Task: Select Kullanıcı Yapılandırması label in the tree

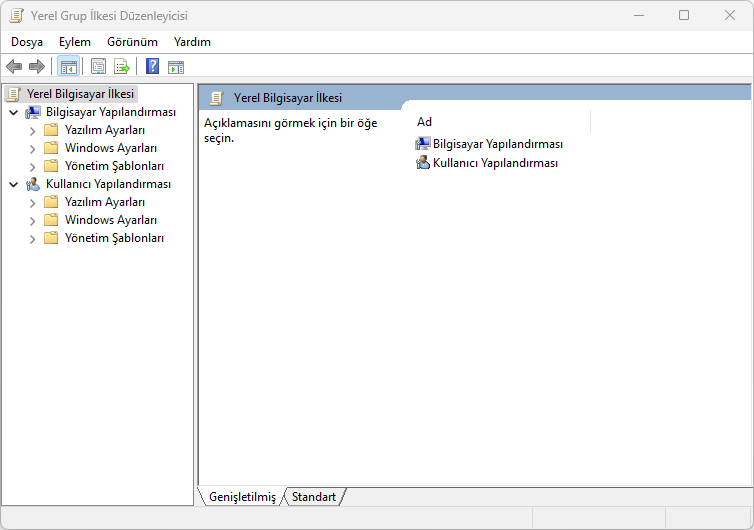Action: [108, 184]
